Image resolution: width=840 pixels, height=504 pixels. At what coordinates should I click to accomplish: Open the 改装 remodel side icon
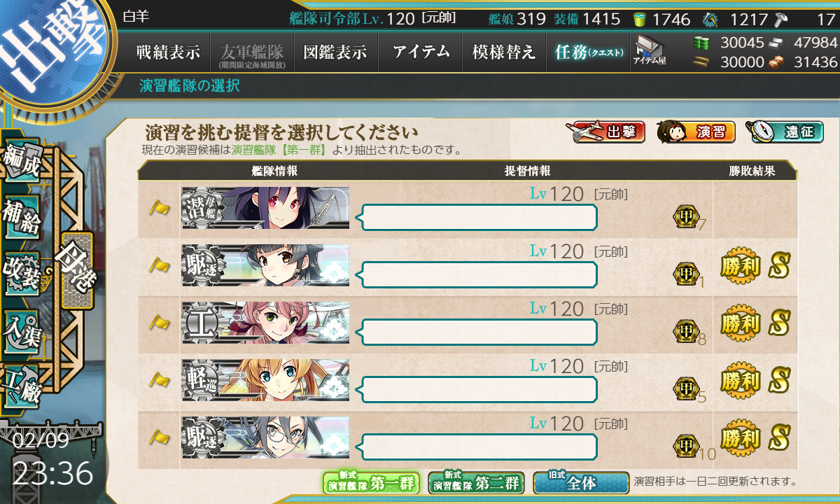[21, 273]
